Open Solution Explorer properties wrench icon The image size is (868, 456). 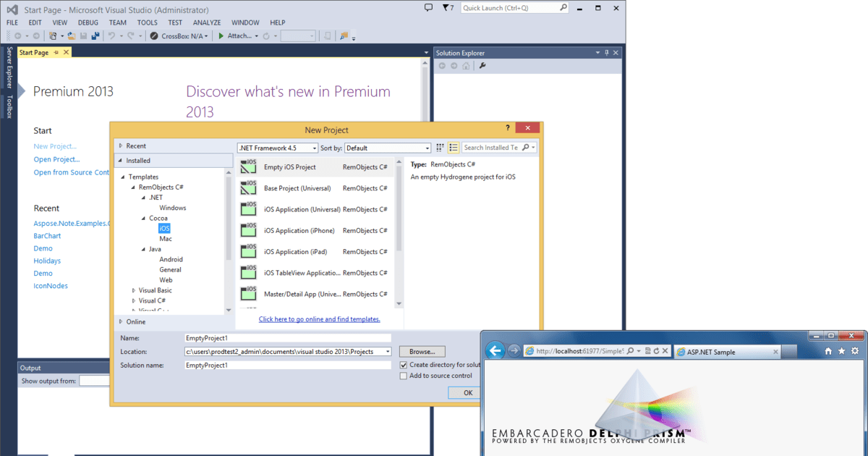click(x=482, y=66)
